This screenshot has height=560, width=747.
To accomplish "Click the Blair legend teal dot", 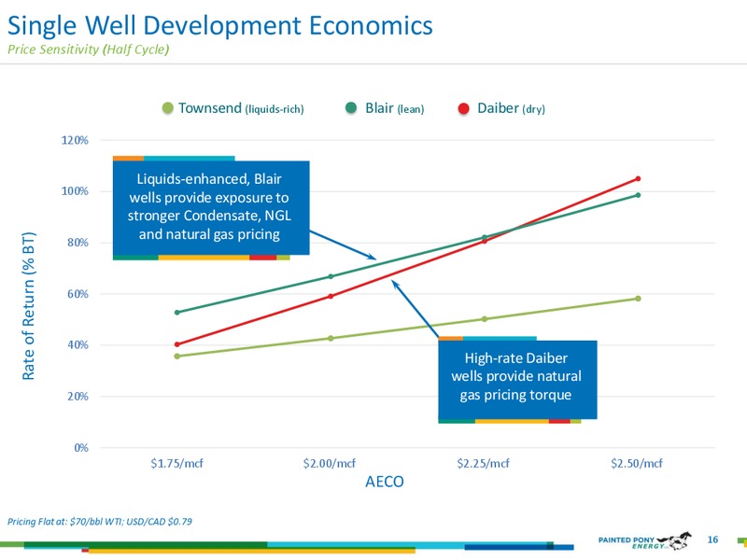I will (351, 108).
